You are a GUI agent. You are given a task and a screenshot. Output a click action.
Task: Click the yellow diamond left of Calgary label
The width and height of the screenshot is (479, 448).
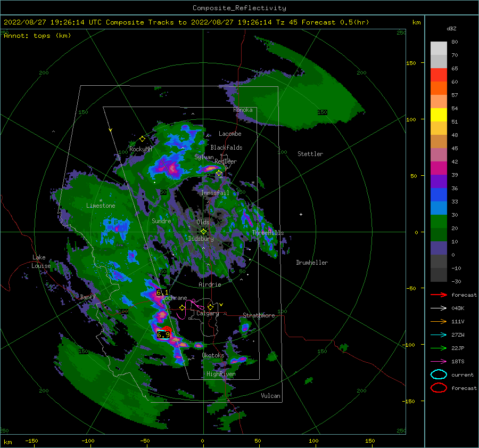[x=182, y=307]
